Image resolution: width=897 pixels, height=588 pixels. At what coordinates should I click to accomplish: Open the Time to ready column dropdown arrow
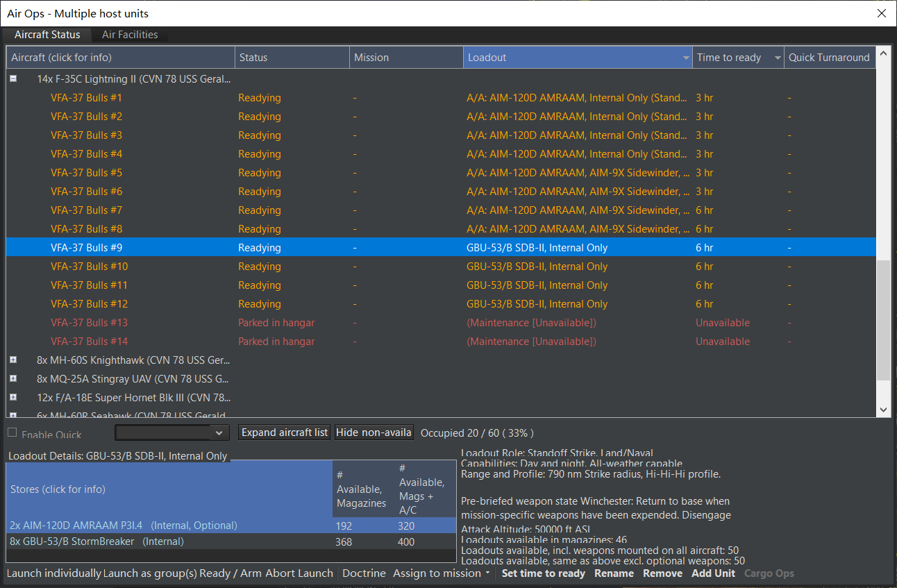[x=778, y=58]
